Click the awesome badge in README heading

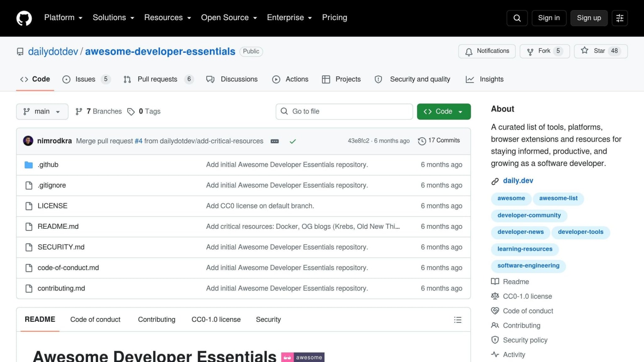click(303, 357)
